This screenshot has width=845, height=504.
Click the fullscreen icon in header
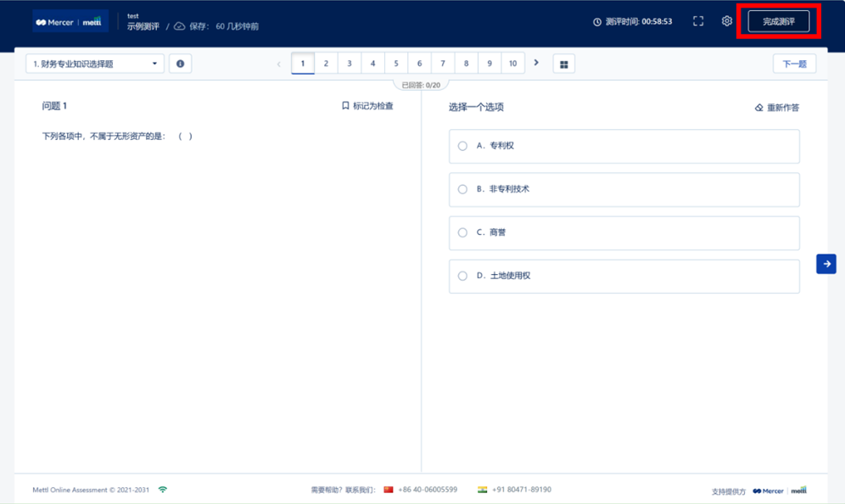tap(698, 21)
